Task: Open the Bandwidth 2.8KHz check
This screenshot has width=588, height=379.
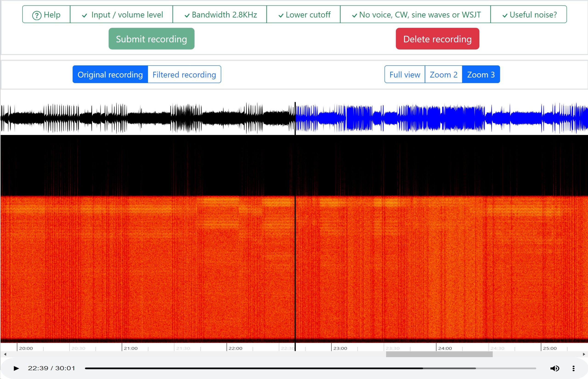Action: 220,14
